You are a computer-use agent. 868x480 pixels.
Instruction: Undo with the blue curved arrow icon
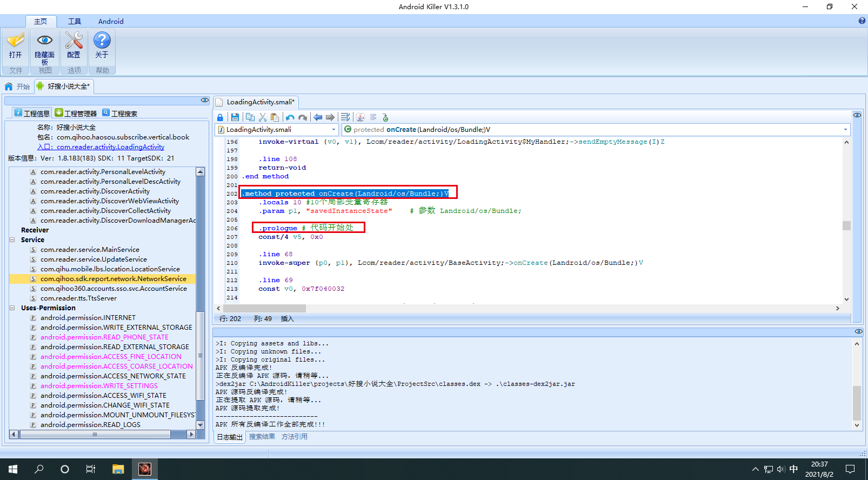coord(290,117)
